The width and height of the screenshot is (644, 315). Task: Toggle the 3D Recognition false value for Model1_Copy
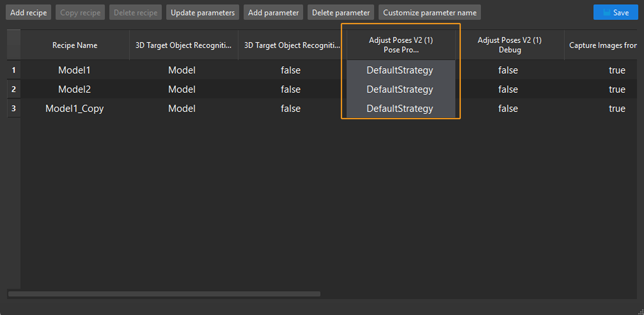pos(290,108)
